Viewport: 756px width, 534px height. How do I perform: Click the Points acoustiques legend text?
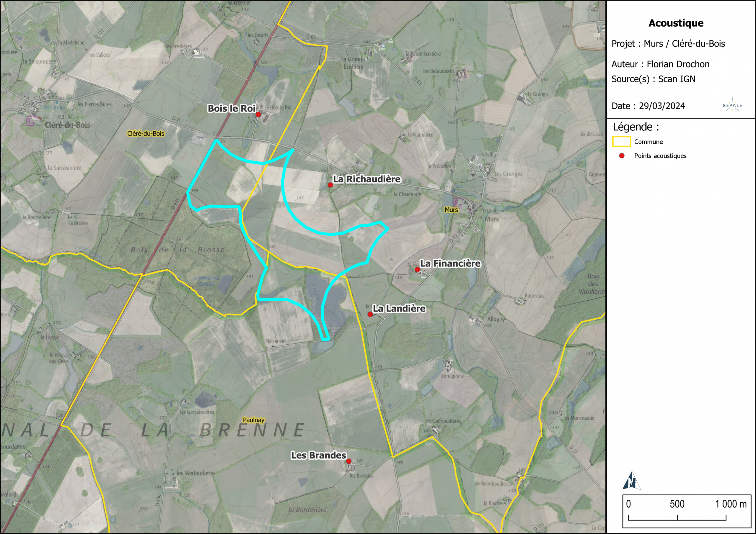(x=660, y=156)
